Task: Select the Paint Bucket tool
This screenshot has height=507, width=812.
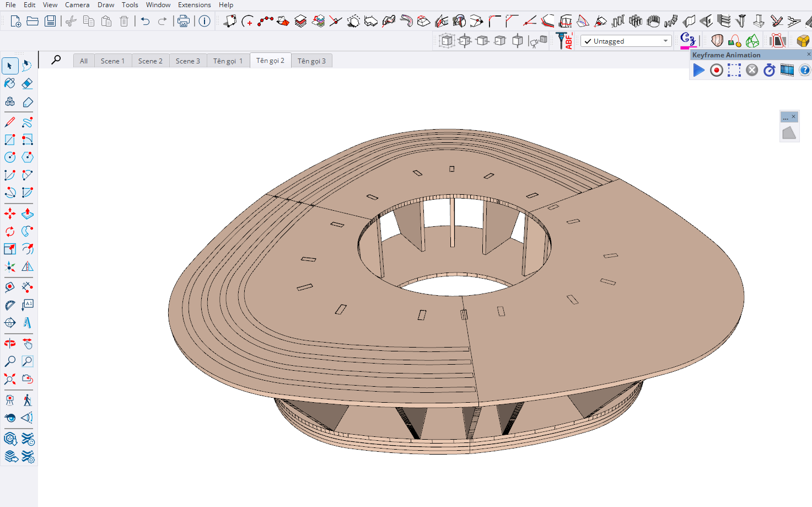Action: pos(10,83)
